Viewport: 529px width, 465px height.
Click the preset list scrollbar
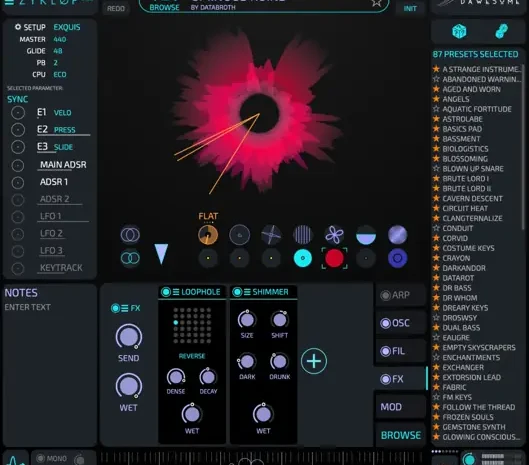click(x=523, y=147)
